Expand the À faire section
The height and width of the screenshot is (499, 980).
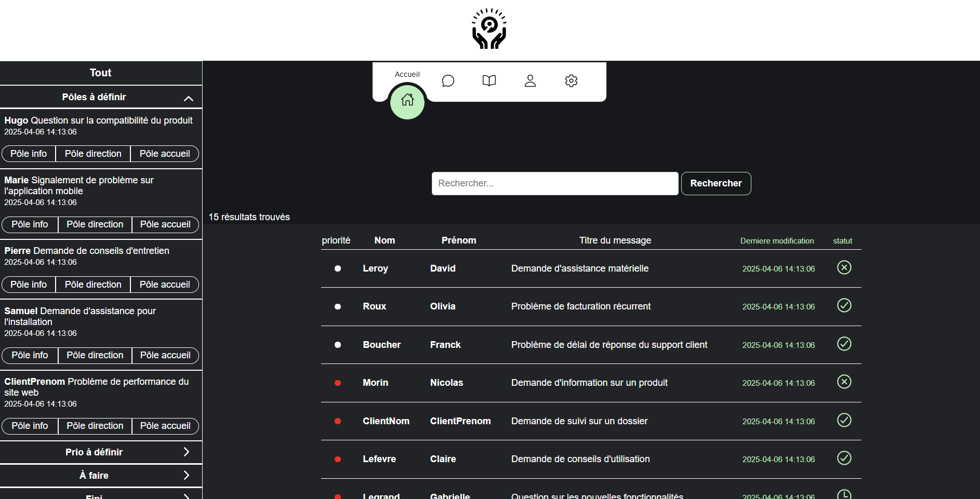click(186, 476)
